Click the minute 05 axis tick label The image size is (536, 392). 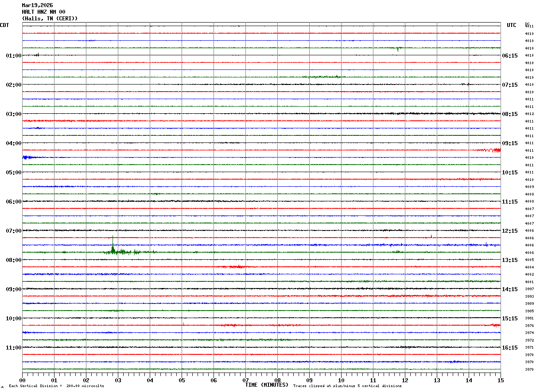182,380
